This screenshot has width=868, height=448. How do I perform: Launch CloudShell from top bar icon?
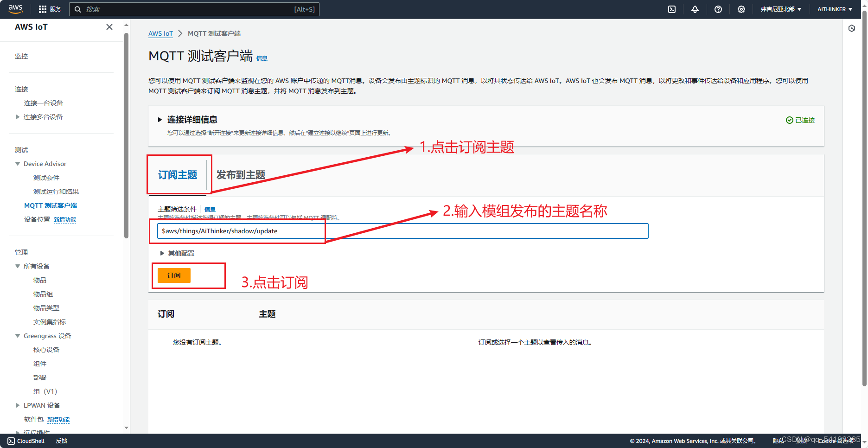[672, 9]
